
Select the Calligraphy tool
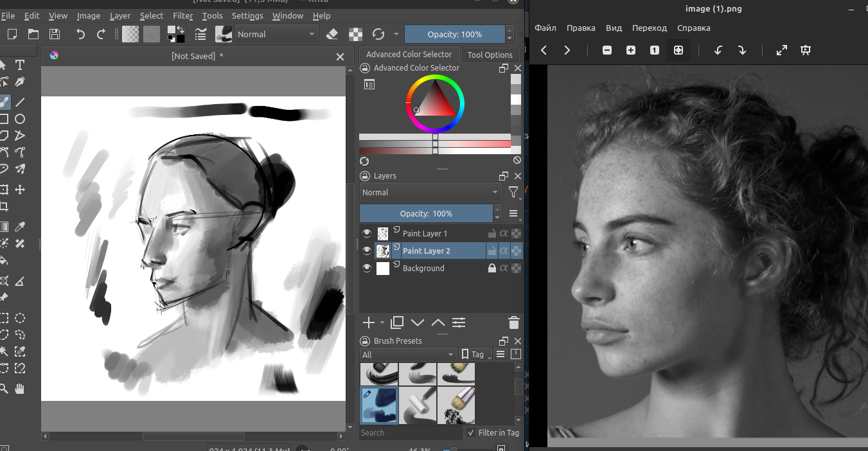[20, 82]
